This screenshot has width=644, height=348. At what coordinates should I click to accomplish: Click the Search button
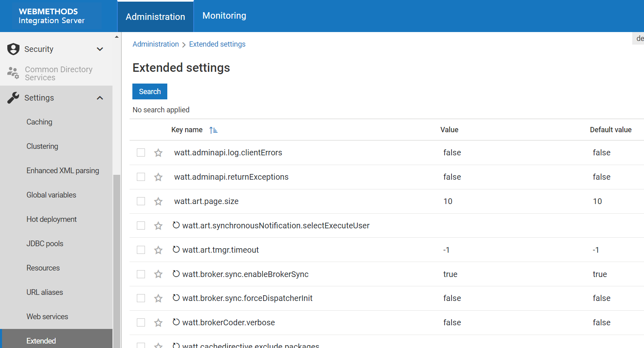pyautogui.click(x=150, y=91)
